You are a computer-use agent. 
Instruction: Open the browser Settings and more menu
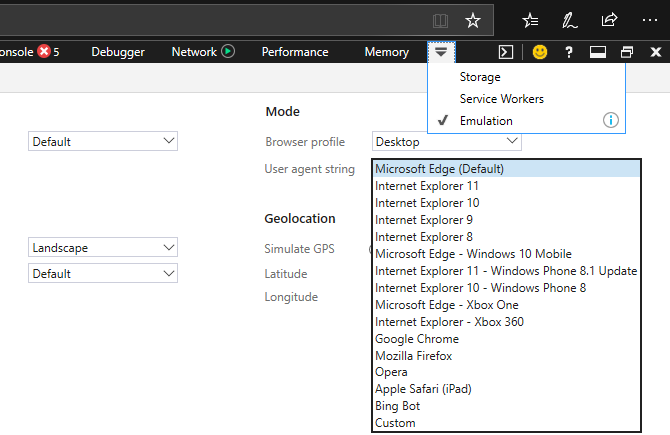(650, 20)
